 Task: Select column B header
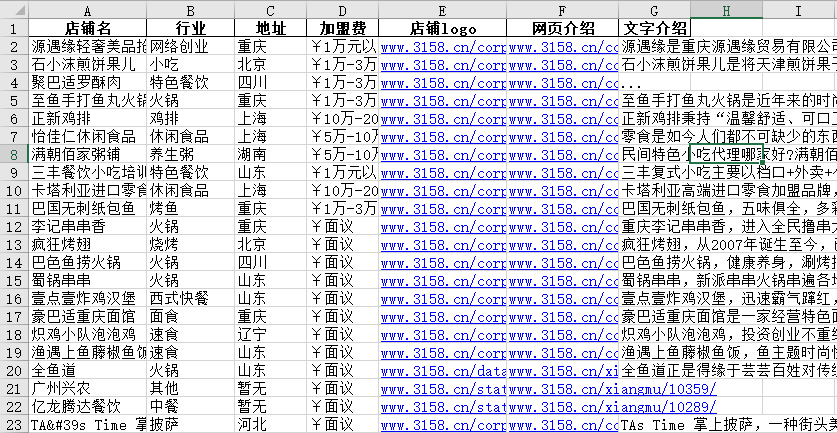pos(191,10)
